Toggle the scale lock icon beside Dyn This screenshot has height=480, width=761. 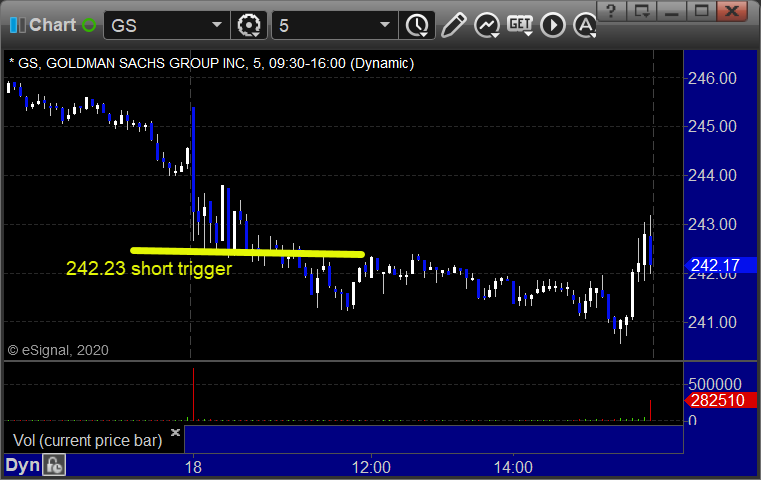pos(54,465)
